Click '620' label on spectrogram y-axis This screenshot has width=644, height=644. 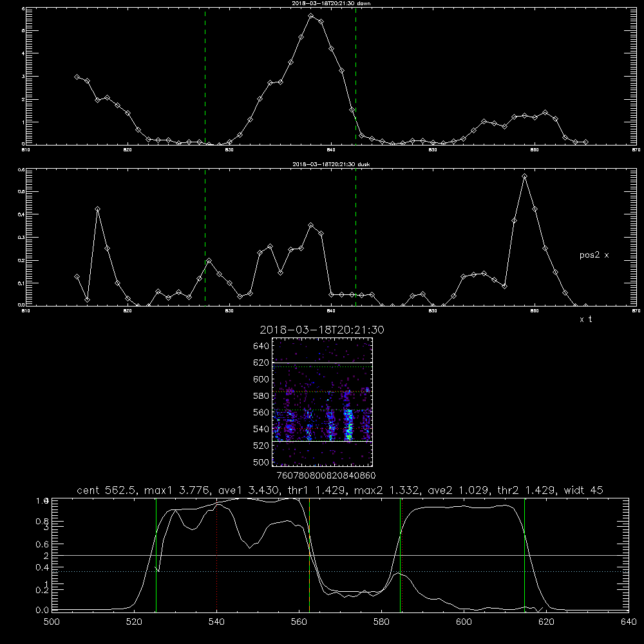tap(261, 363)
